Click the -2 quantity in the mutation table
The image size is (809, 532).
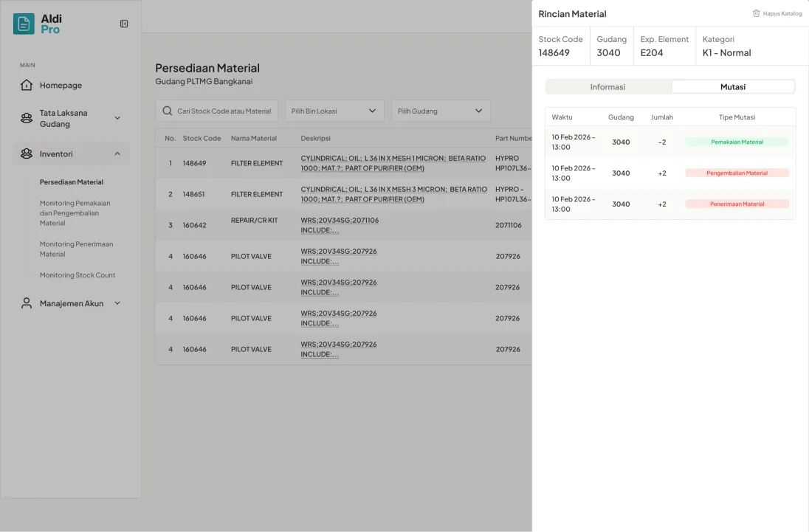point(662,142)
